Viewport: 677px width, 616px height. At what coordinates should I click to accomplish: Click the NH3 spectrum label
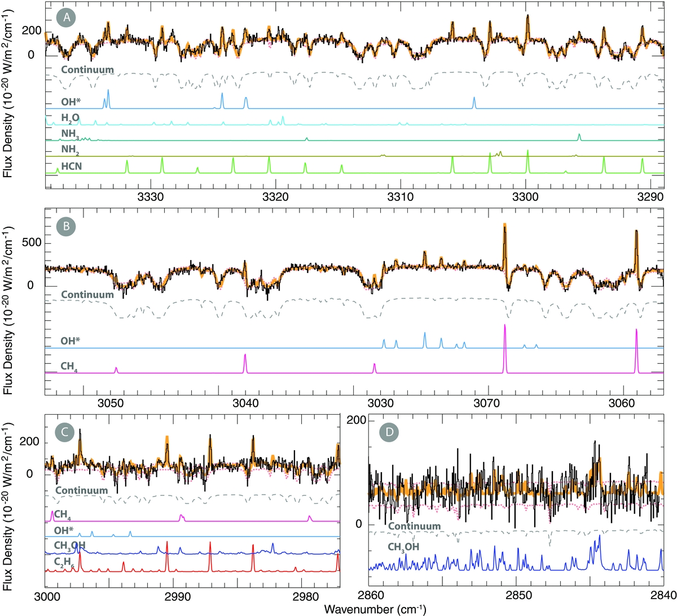(x=71, y=134)
